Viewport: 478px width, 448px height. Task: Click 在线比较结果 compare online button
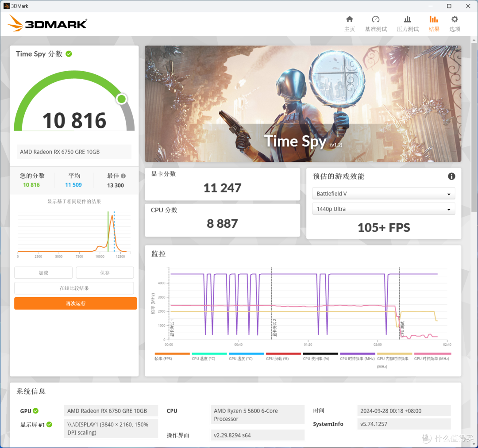point(74,288)
